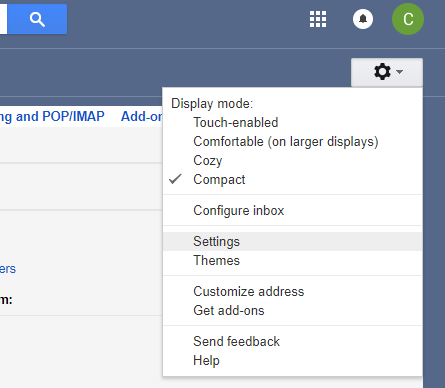This screenshot has height=388, width=445.
Task: Click the settings gear icon
Action: click(382, 72)
